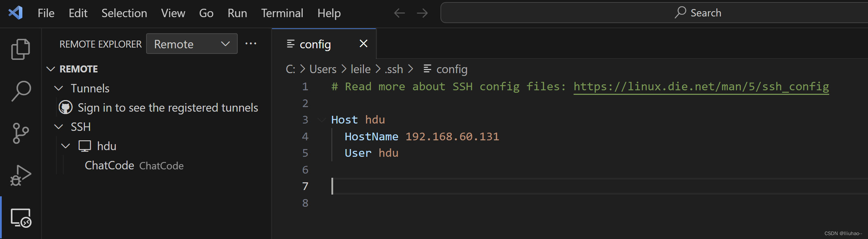Screen dimensions: 868x239
Task: Open the linux.die.net ssh_config link
Action: pyautogui.click(x=701, y=86)
